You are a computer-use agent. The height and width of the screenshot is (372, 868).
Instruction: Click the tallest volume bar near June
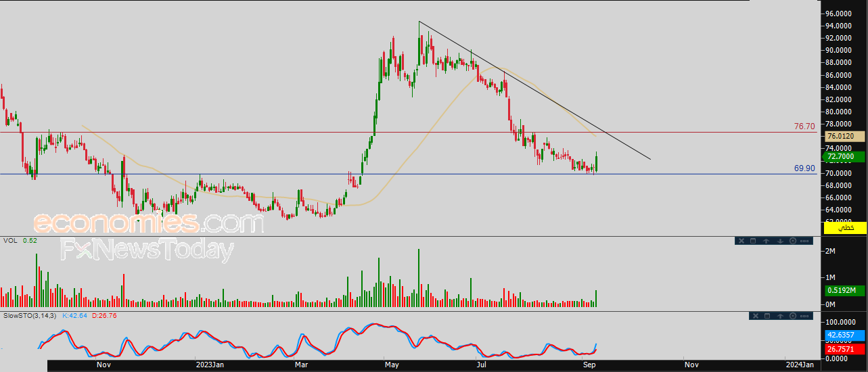pos(419,278)
